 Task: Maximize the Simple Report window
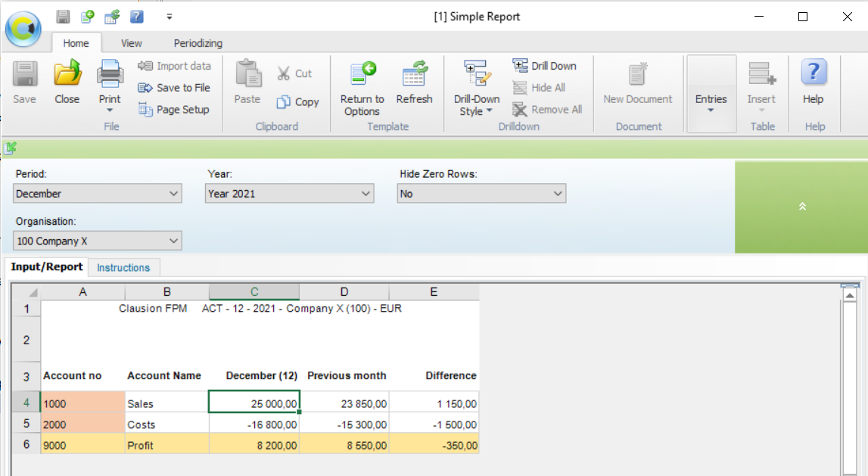(x=803, y=17)
